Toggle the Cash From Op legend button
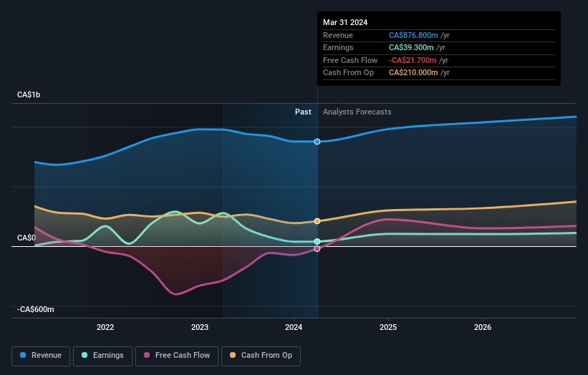The width and height of the screenshot is (588, 375). 261,356
